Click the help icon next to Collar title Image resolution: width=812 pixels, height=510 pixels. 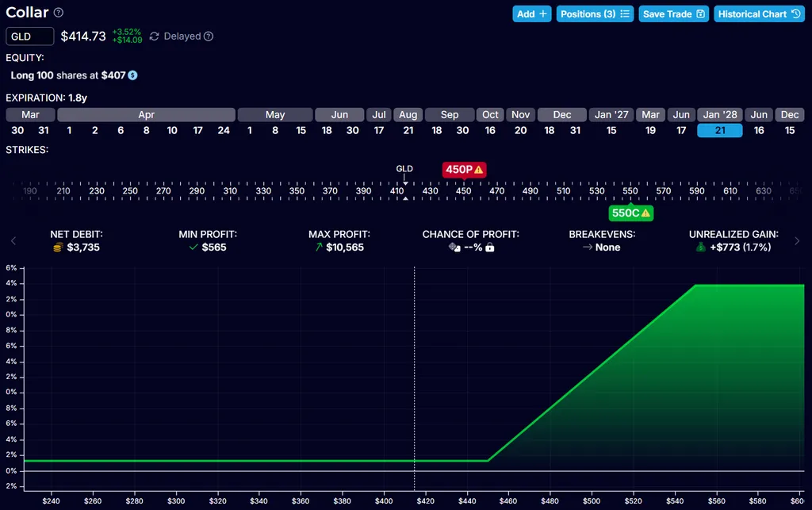[59, 13]
